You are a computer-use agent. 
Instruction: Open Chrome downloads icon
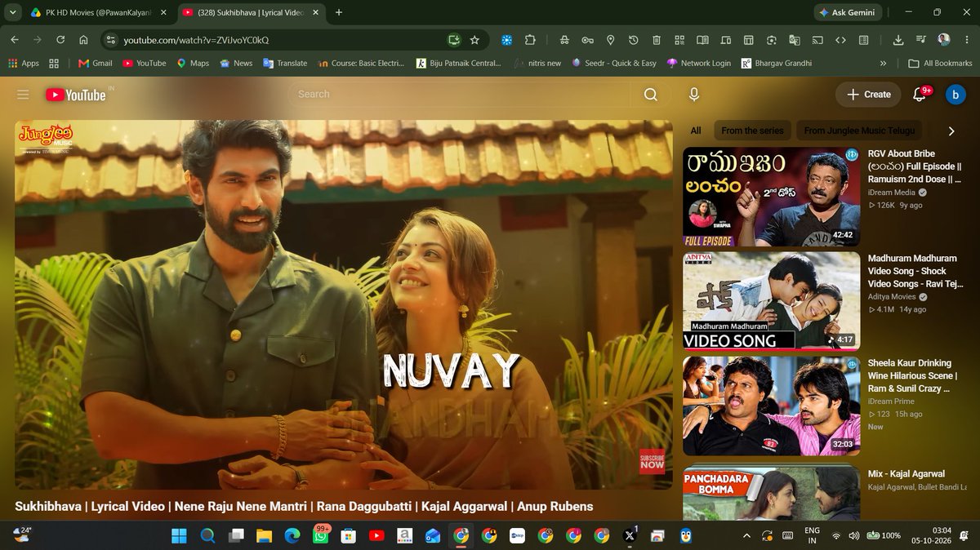(x=898, y=40)
